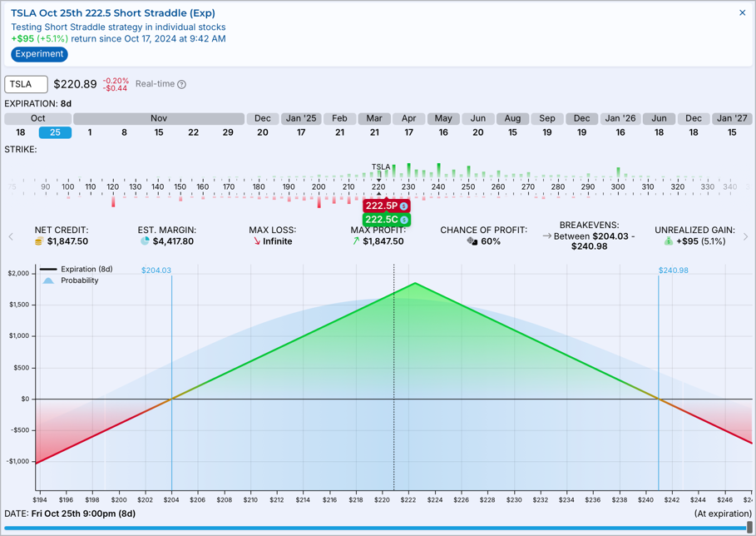Click the 200 strike on the strike ruler

tap(319, 187)
